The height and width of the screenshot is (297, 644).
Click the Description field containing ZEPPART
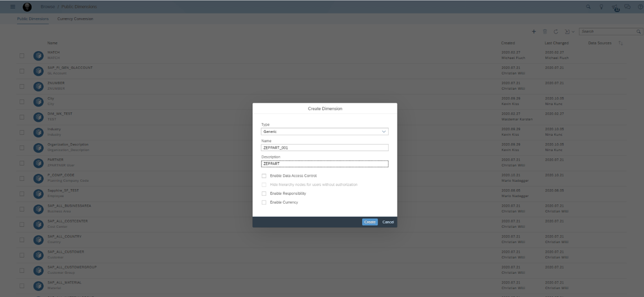point(325,164)
